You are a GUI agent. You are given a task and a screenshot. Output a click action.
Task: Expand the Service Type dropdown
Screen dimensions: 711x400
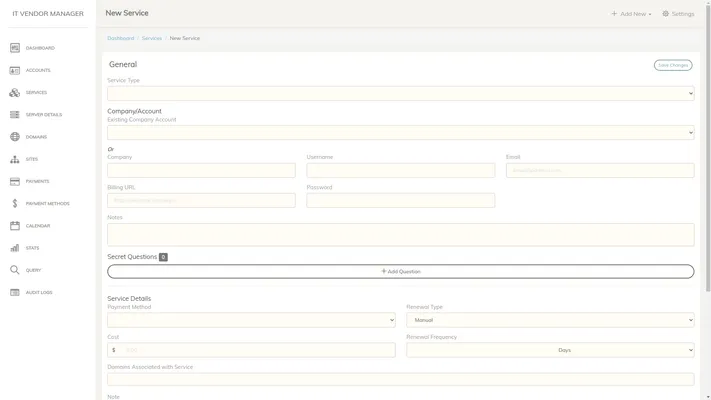point(400,93)
